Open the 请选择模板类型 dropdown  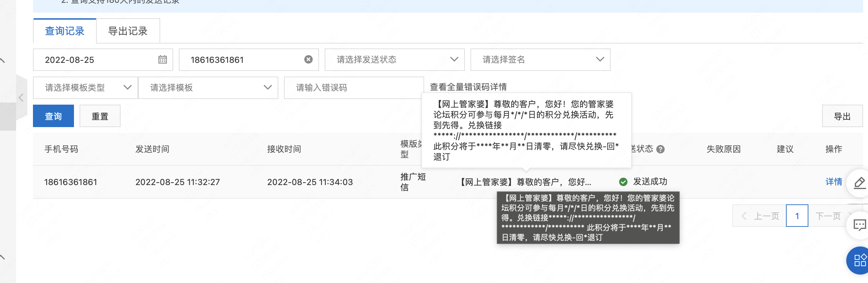pyautogui.click(x=85, y=88)
